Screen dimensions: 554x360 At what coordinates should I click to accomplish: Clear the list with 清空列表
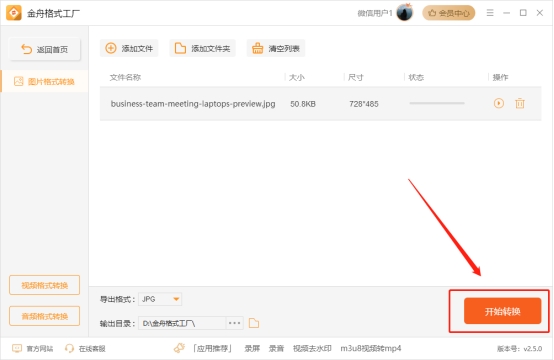(276, 48)
